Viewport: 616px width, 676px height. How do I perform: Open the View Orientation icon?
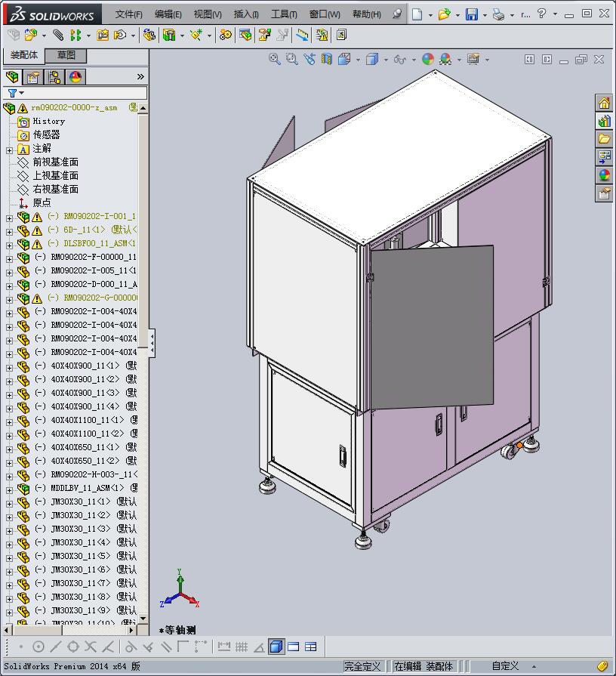click(344, 59)
